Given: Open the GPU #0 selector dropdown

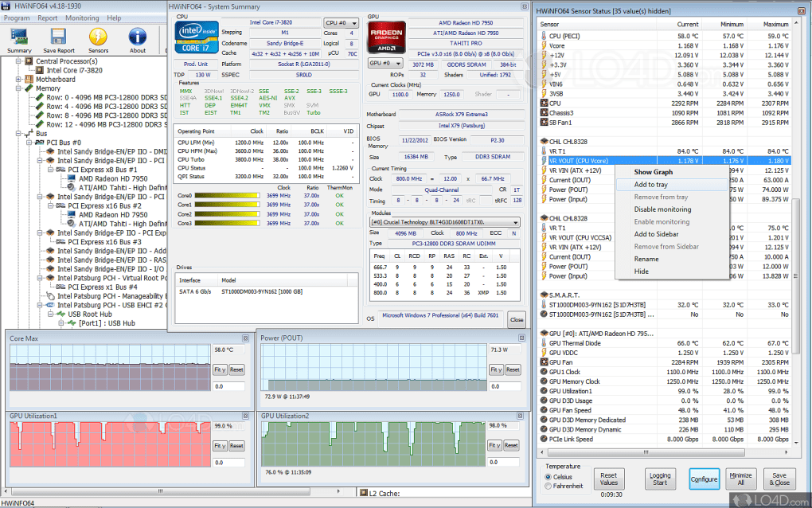Looking at the screenshot, I should (x=385, y=63).
